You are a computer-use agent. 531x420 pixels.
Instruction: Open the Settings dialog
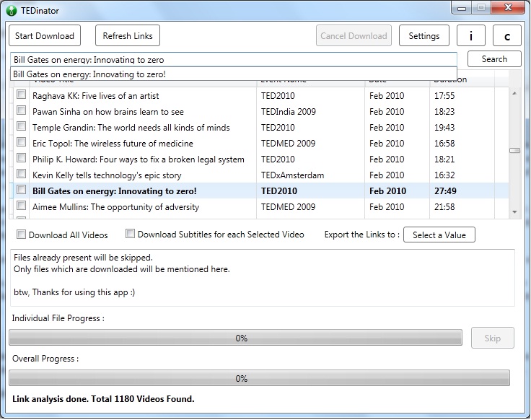pos(424,35)
